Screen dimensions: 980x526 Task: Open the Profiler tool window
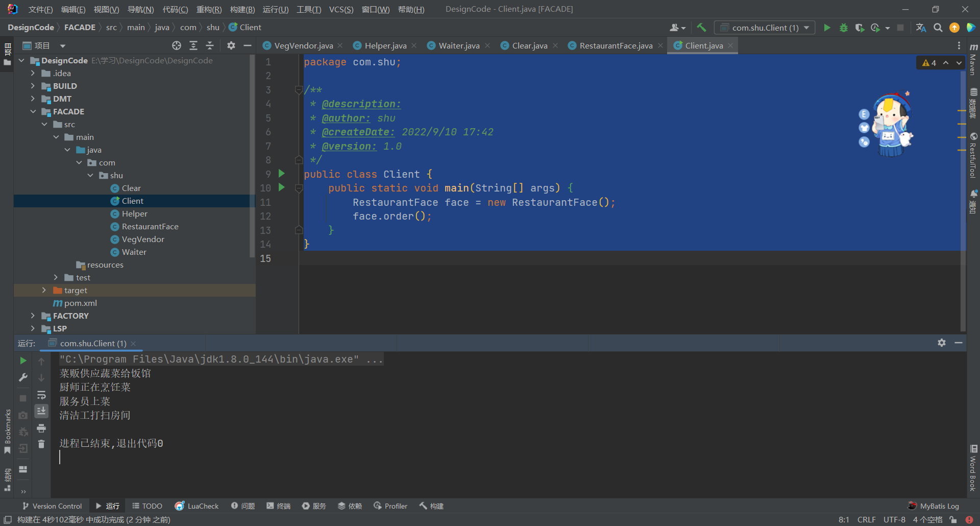(390, 506)
